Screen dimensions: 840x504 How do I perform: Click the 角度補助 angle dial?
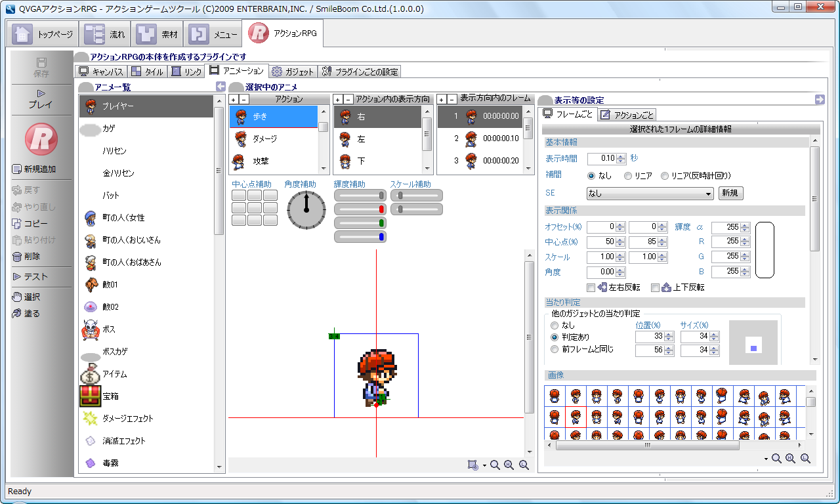tap(306, 211)
